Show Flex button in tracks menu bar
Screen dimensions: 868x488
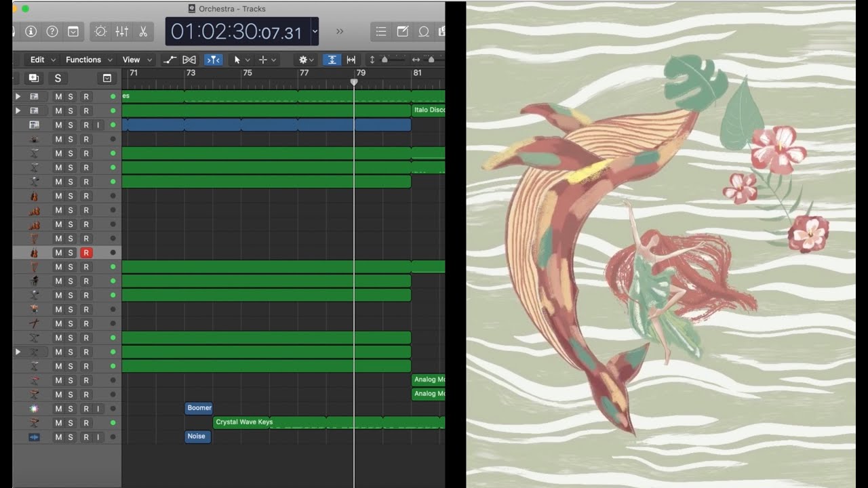pos(189,60)
